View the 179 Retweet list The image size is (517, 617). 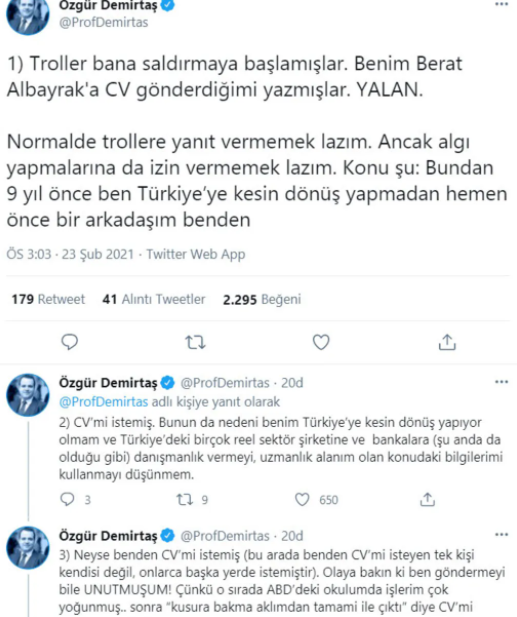click(48, 299)
